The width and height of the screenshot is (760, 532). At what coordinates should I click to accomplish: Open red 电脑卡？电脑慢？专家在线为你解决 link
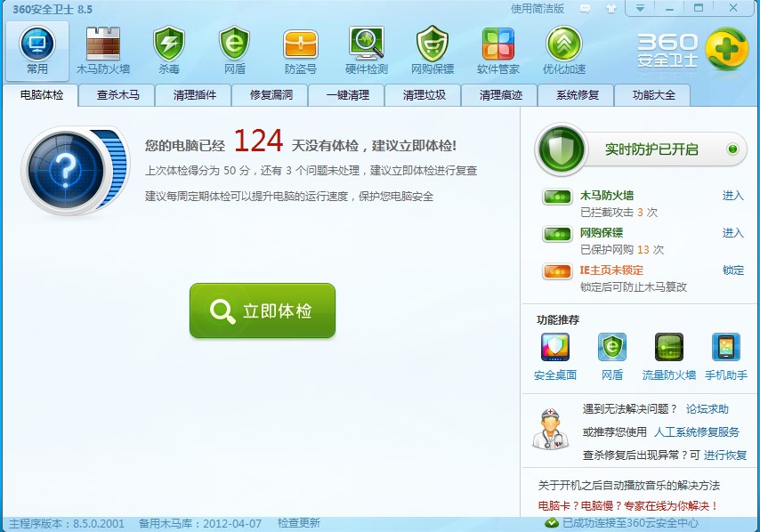pos(628,506)
